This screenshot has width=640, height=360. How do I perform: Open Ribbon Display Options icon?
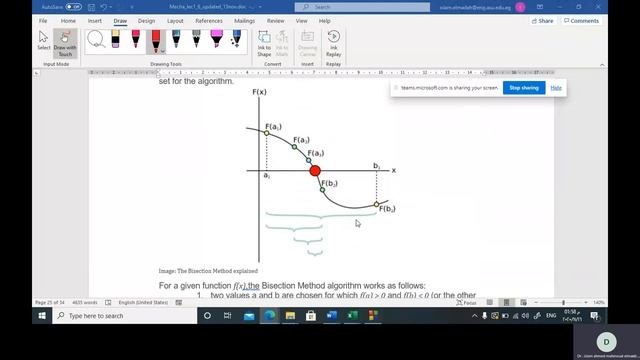540,7
